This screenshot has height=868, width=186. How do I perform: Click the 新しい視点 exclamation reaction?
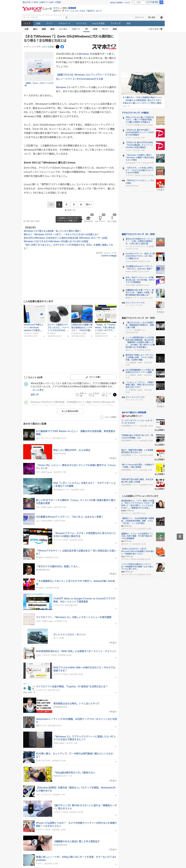click(112, 219)
